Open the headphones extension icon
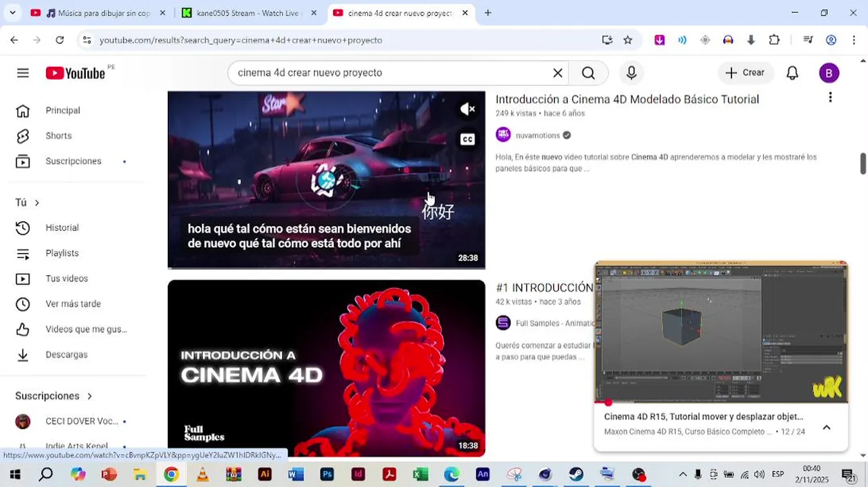868x487 pixels. pos(728,40)
